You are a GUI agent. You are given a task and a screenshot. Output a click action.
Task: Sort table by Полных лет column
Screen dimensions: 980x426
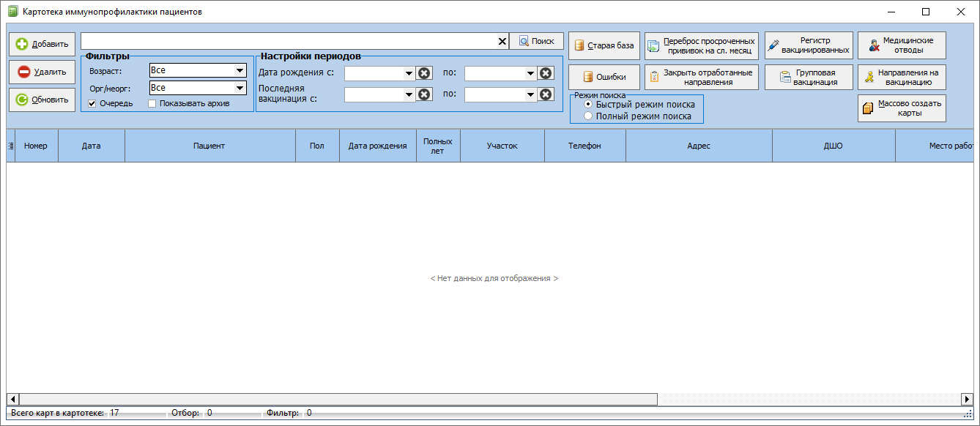tap(438, 146)
